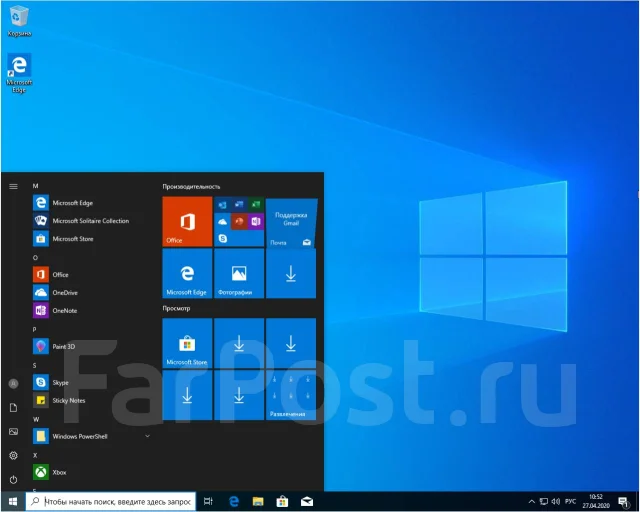Open OneNote from the app list
Image resolution: width=640 pixels, height=512 pixels.
click(92, 311)
